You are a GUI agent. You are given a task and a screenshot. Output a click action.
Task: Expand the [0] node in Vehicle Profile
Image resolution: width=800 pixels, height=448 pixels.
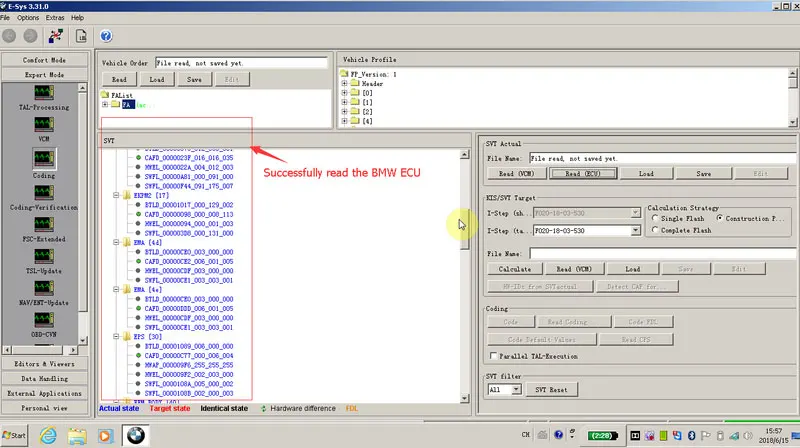[x=344, y=93]
